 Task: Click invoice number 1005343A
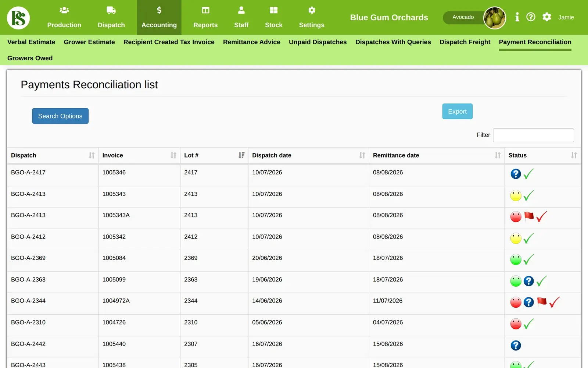click(116, 215)
